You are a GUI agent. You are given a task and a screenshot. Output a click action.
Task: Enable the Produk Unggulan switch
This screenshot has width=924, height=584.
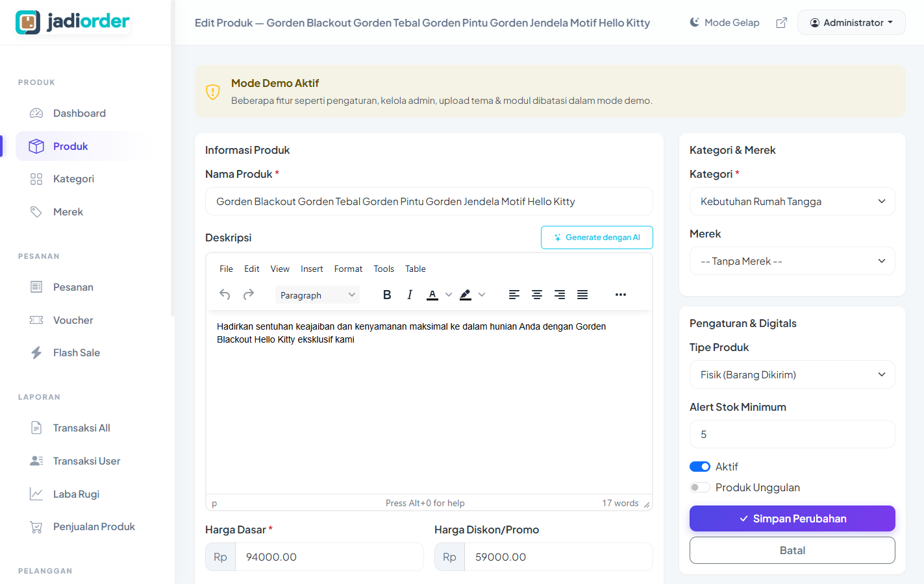click(x=699, y=487)
